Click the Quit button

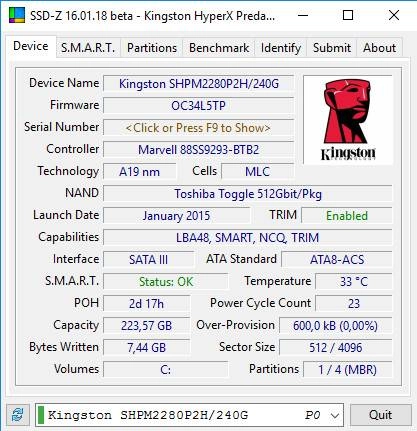pyautogui.click(x=380, y=415)
